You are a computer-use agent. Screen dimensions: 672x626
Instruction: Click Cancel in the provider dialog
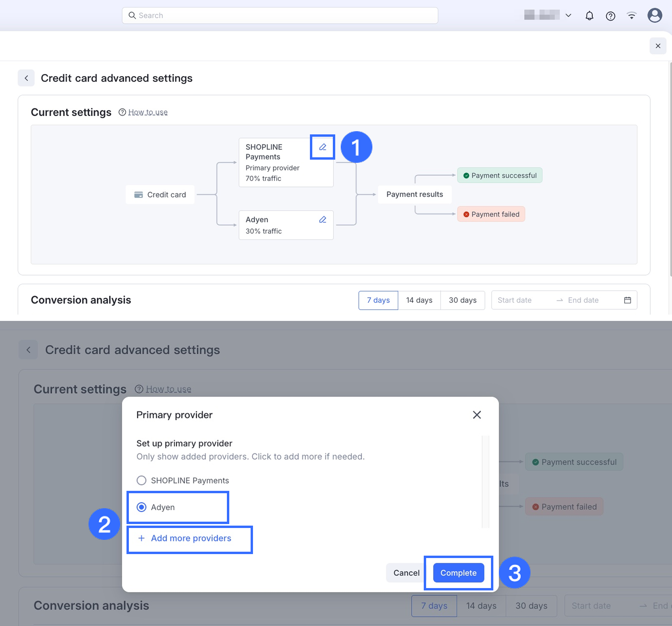pos(406,573)
